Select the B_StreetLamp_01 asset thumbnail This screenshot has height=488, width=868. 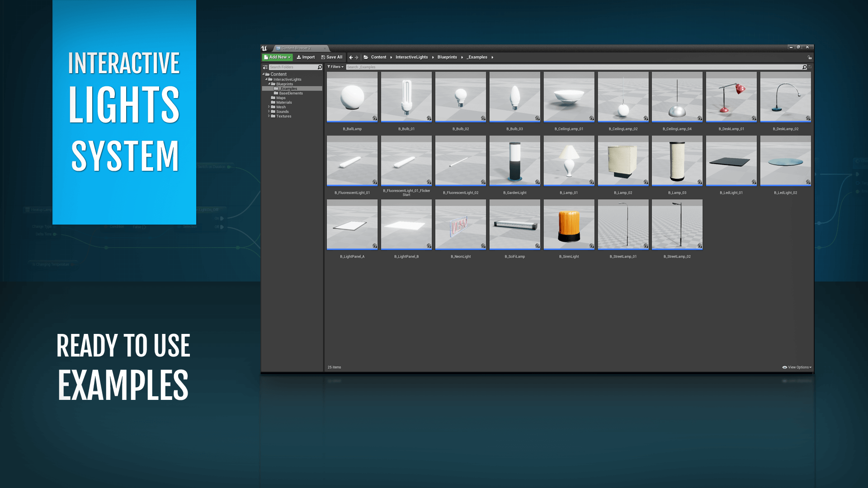623,224
